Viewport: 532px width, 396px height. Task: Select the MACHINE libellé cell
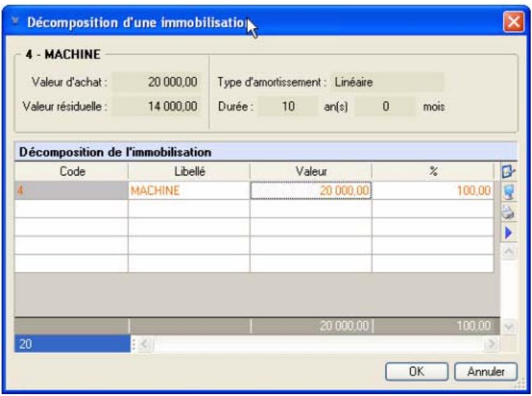pos(189,190)
